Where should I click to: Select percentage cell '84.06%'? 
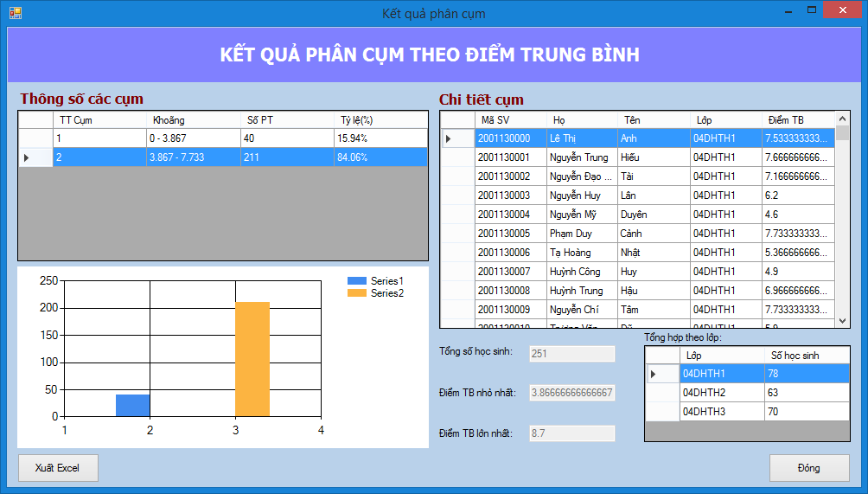point(381,157)
